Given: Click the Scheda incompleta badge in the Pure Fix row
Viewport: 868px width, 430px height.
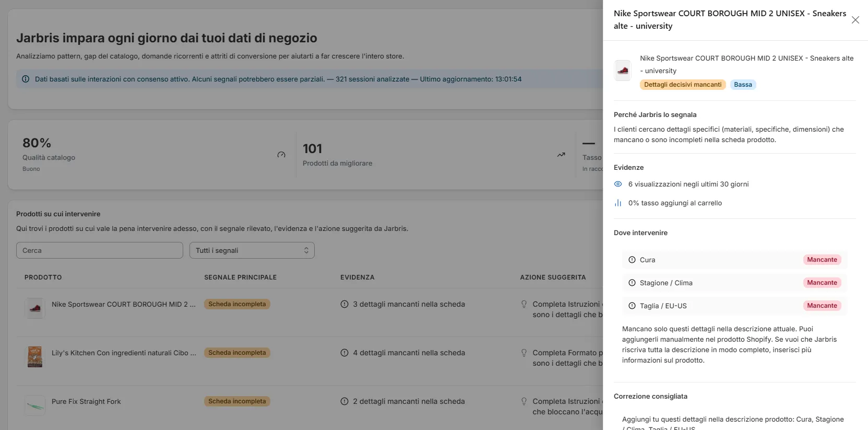Looking at the screenshot, I should (237, 401).
